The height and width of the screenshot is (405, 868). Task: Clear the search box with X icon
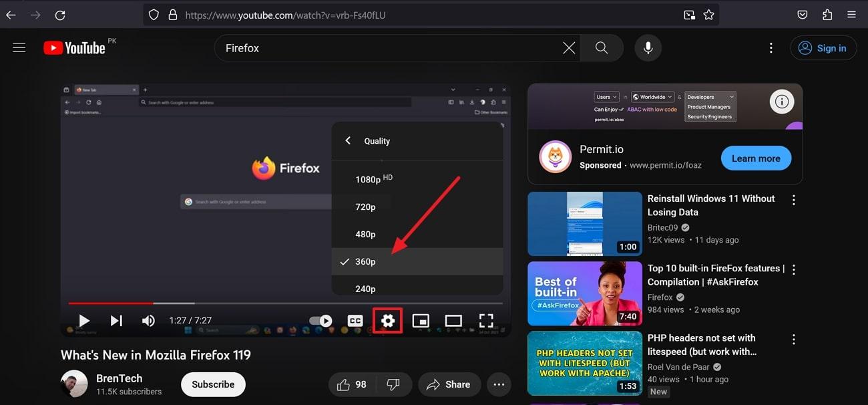point(569,48)
